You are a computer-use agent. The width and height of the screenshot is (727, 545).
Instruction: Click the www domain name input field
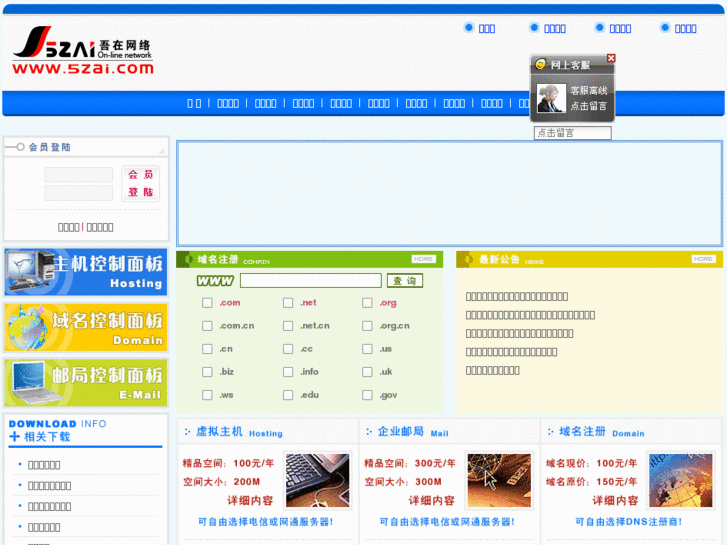[x=311, y=281]
